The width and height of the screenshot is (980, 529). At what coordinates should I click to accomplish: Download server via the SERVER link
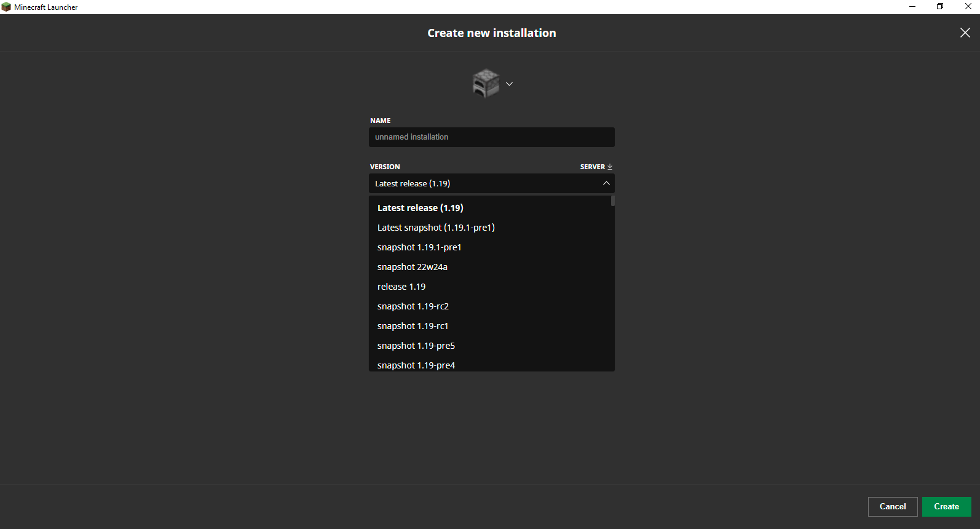pyautogui.click(x=596, y=167)
